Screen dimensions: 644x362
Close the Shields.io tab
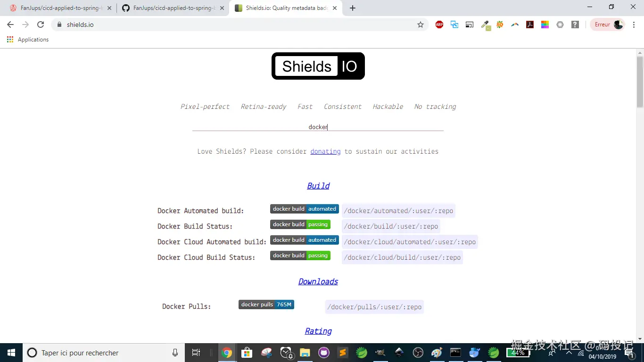[335, 8]
